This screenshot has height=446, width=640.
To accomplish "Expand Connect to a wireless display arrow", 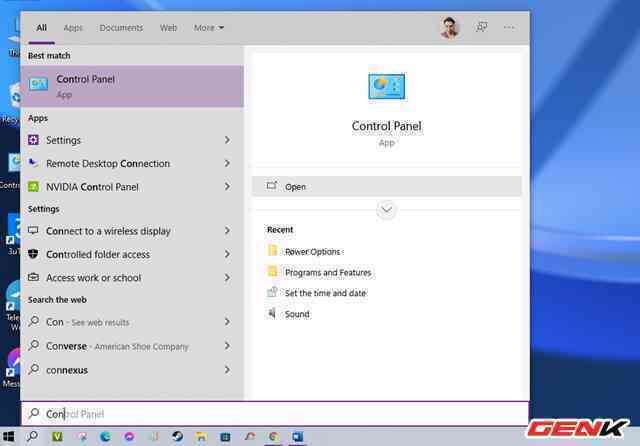I will (x=227, y=231).
